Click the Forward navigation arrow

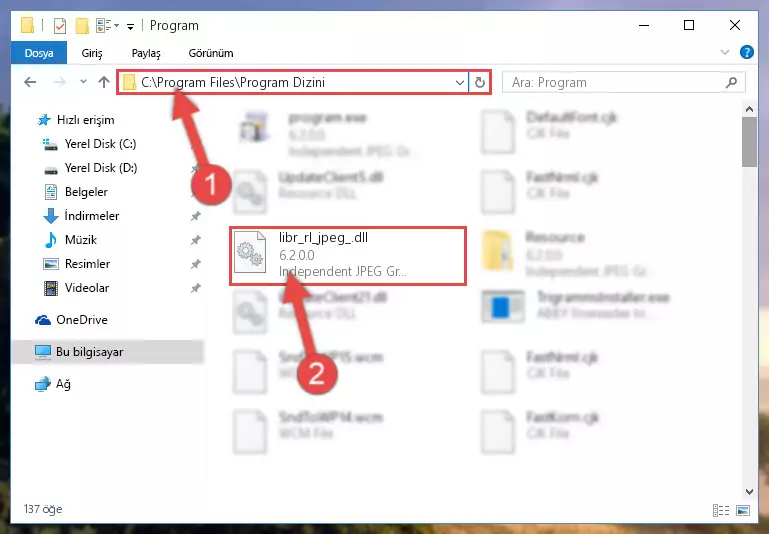59,82
